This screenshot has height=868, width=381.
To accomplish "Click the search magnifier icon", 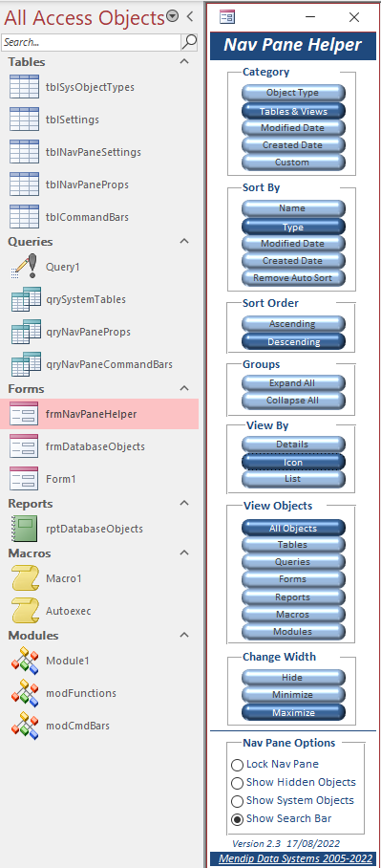I will (x=189, y=41).
